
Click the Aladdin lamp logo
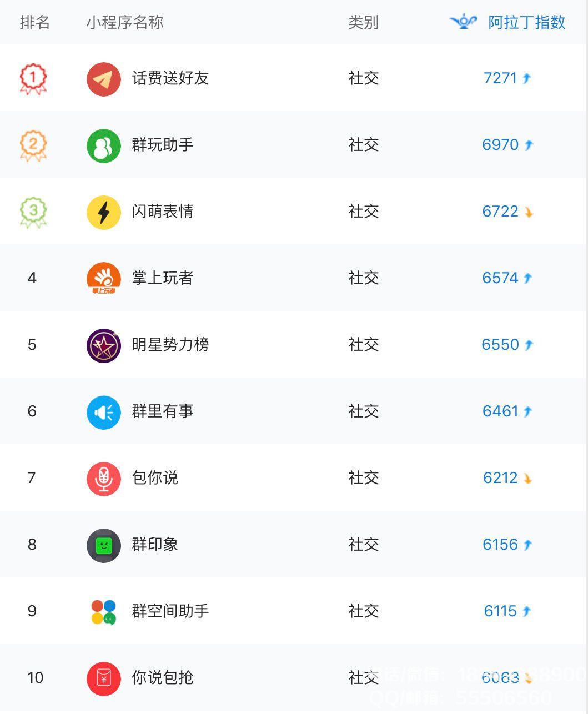[464, 22]
